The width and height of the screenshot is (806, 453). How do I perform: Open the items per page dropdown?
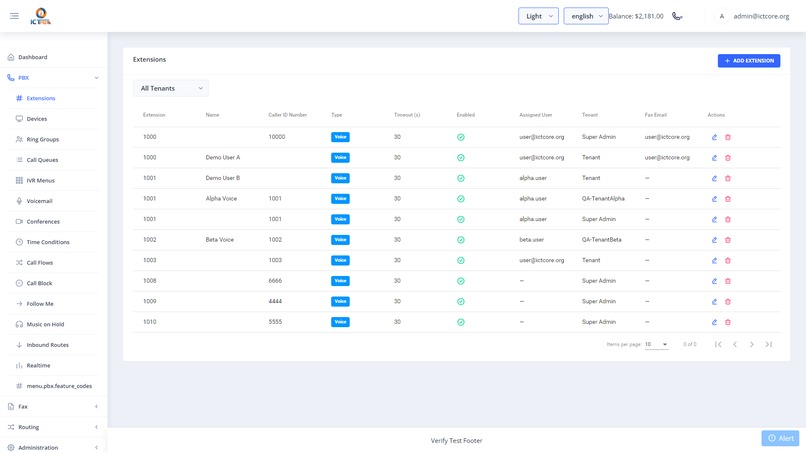pyautogui.click(x=656, y=345)
